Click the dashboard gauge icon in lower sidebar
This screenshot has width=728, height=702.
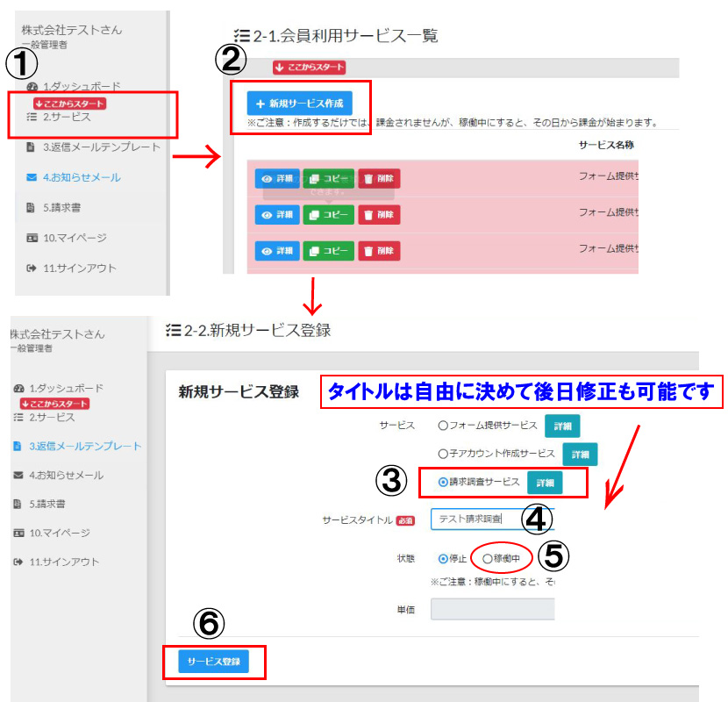(18, 389)
